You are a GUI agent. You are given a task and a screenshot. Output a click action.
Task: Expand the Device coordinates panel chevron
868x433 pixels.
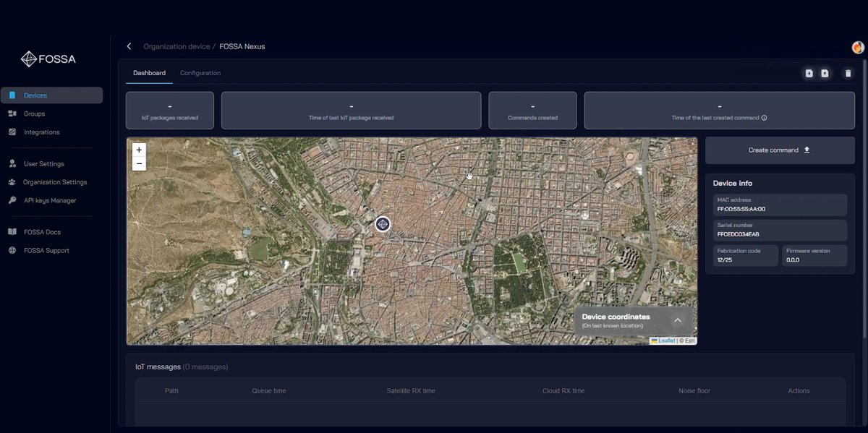click(x=678, y=320)
